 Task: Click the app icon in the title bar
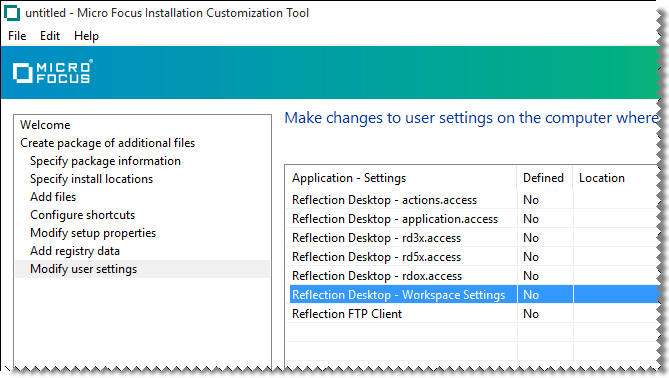tap(12, 13)
